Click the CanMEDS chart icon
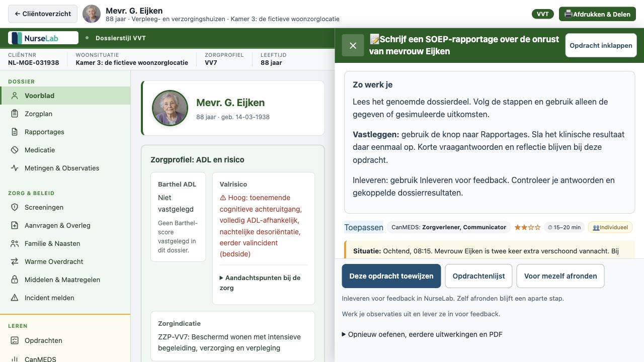 point(15,359)
